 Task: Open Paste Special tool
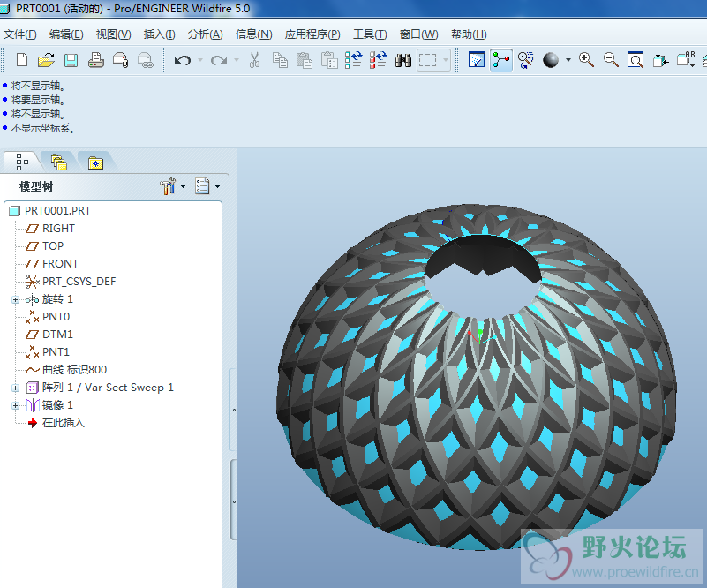coord(329,60)
